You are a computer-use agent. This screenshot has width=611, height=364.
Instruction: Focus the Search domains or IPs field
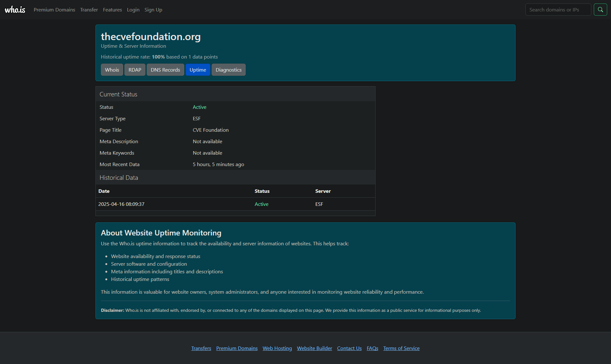point(558,10)
